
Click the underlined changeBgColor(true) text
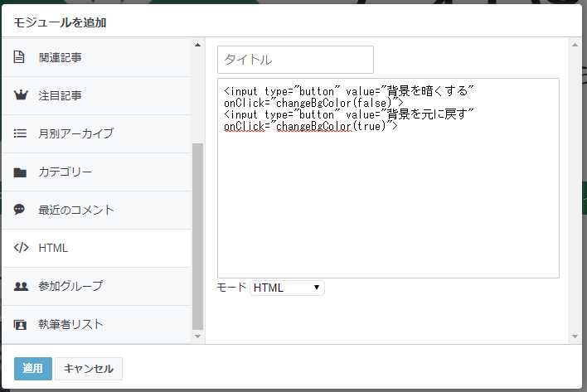coord(331,126)
